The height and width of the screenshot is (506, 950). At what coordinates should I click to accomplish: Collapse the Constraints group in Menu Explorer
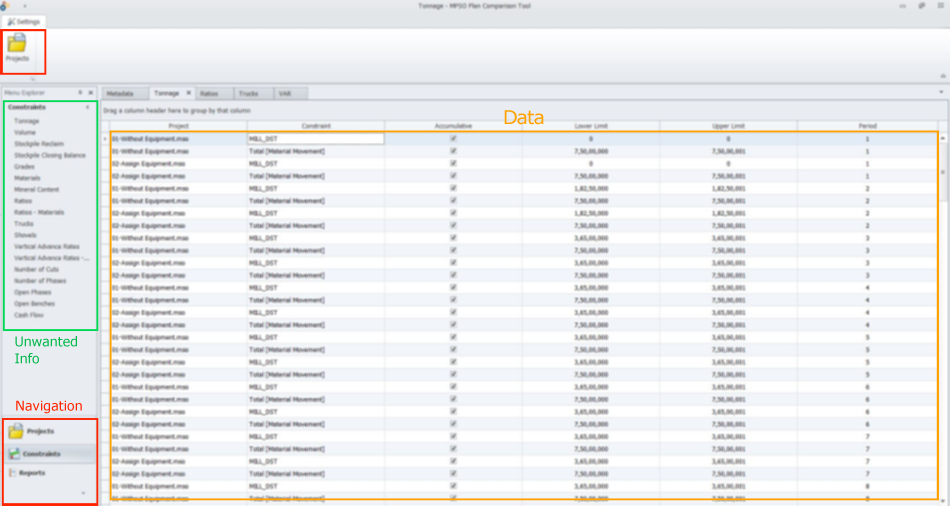pyautogui.click(x=88, y=107)
